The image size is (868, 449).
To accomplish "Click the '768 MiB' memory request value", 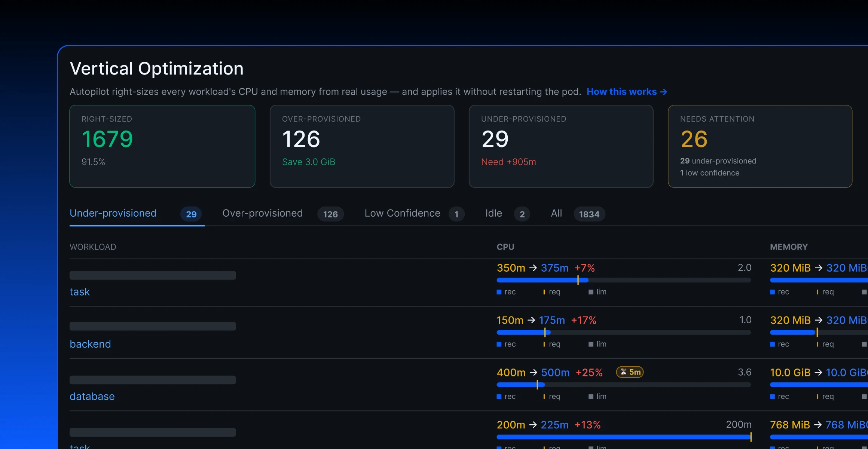I will pyautogui.click(x=790, y=425).
